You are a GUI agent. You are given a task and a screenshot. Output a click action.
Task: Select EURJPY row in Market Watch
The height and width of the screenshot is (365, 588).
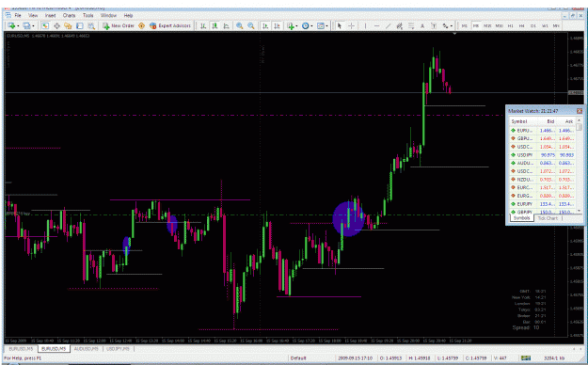coord(542,204)
